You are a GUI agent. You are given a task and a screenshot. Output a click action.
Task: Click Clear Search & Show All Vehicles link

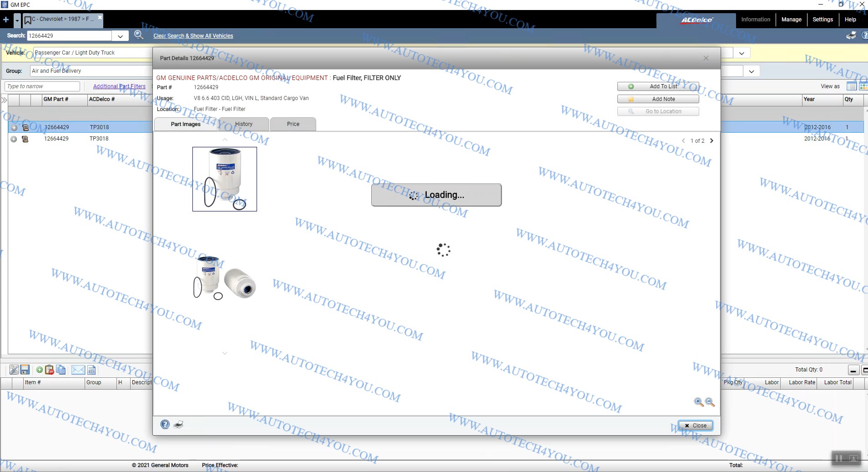click(193, 36)
